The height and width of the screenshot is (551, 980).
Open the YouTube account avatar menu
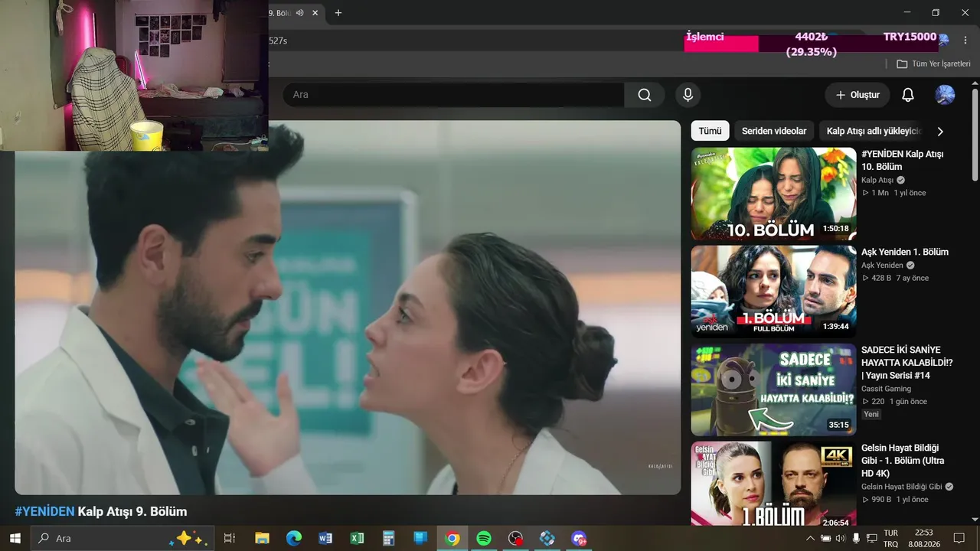pyautogui.click(x=945, y=95)
